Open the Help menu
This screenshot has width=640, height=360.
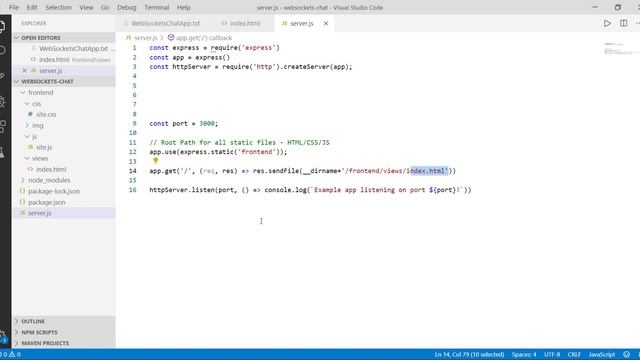[184, 7]
